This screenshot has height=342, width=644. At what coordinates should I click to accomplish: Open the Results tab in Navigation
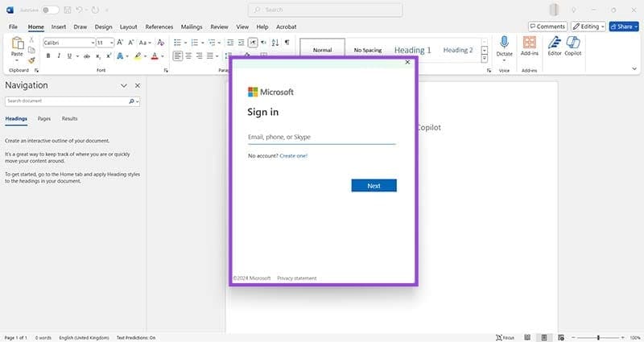(69, 118)
